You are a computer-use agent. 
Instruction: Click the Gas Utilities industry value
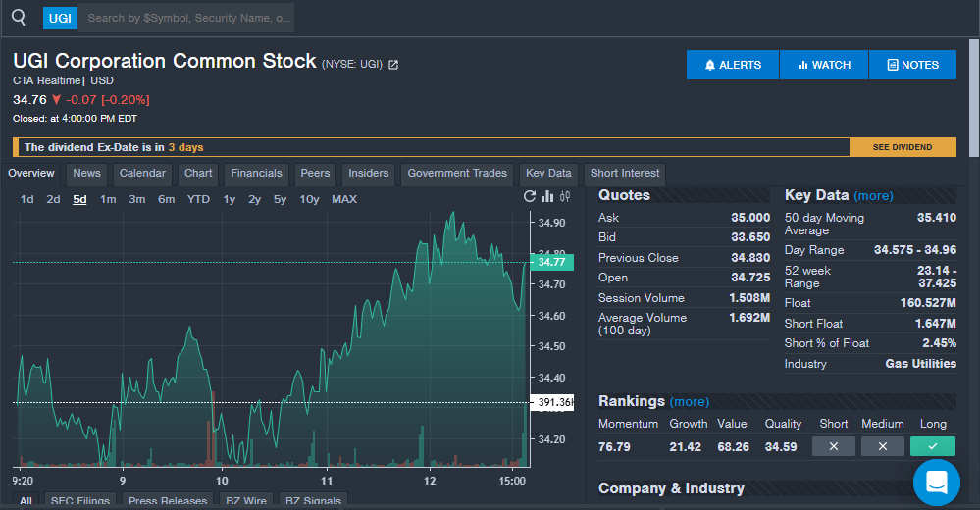(x=920, y=364)
